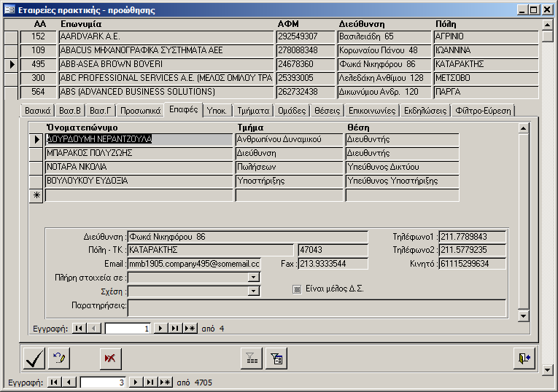Click the red delete record icon
Screen dimensions: 558x392
point(111,358)
